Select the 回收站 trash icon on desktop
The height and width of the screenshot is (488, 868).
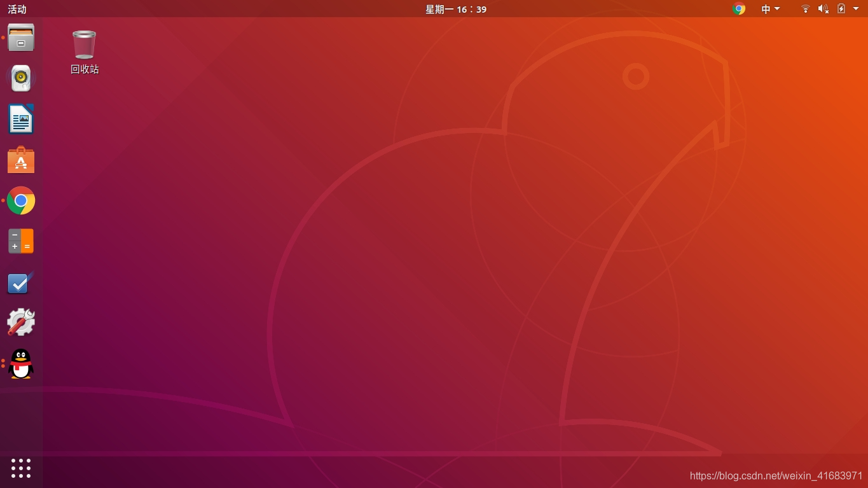click(x=84, y=45)
